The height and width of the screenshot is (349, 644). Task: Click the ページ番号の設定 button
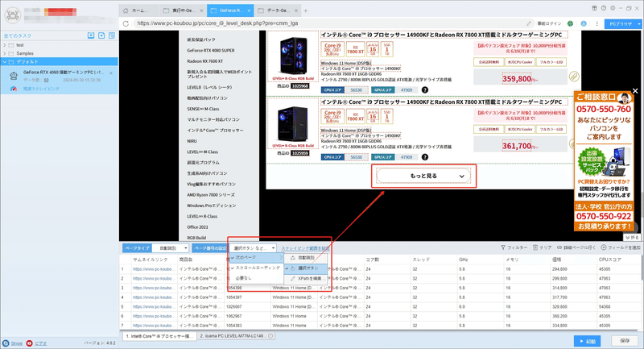(x=210, y=248)
